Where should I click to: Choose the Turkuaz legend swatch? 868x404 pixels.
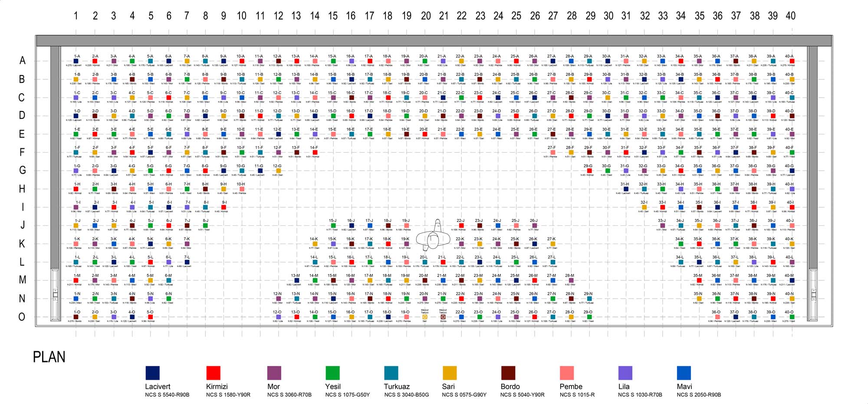[391, 373]
